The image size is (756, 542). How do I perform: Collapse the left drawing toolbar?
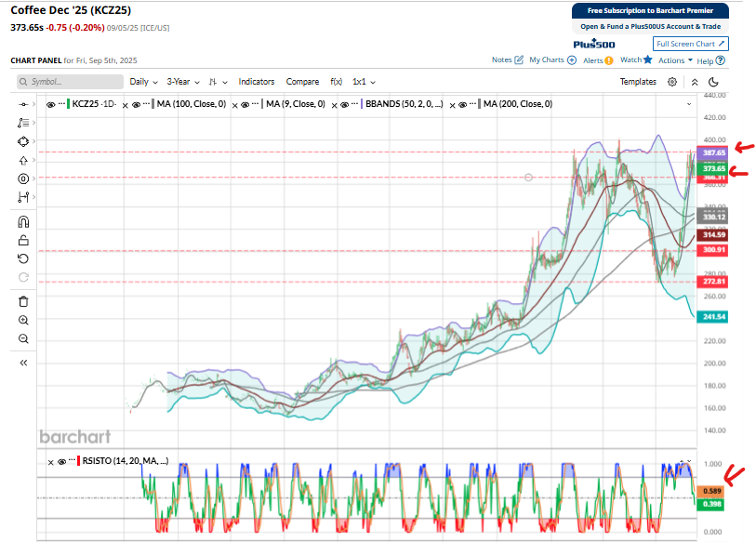[x=23, y=363]
